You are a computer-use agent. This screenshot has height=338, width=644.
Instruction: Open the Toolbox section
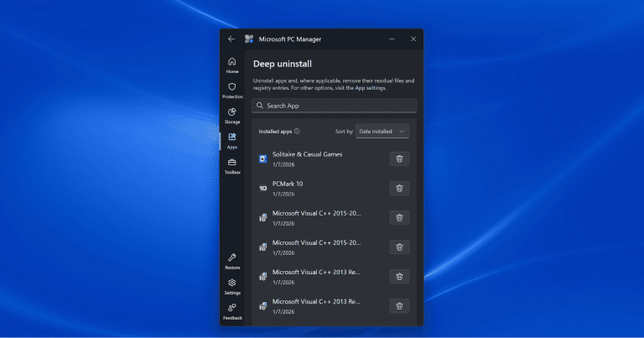(x=231, y=165)
